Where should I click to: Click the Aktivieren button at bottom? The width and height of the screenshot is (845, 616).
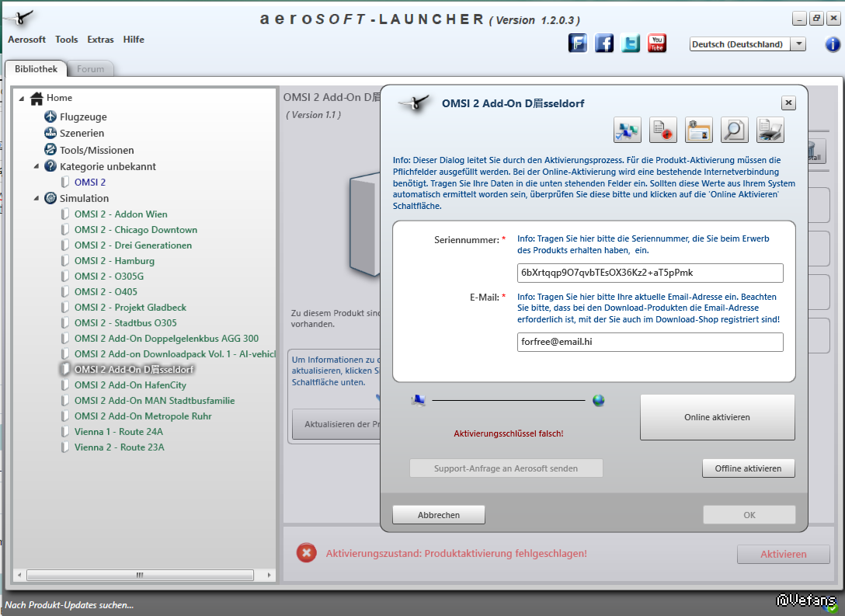784,554
